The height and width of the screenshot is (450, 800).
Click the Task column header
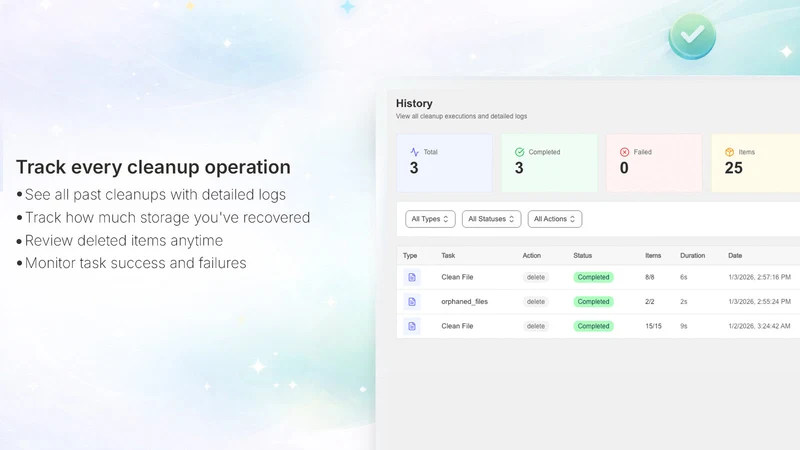tap(448, 256)
